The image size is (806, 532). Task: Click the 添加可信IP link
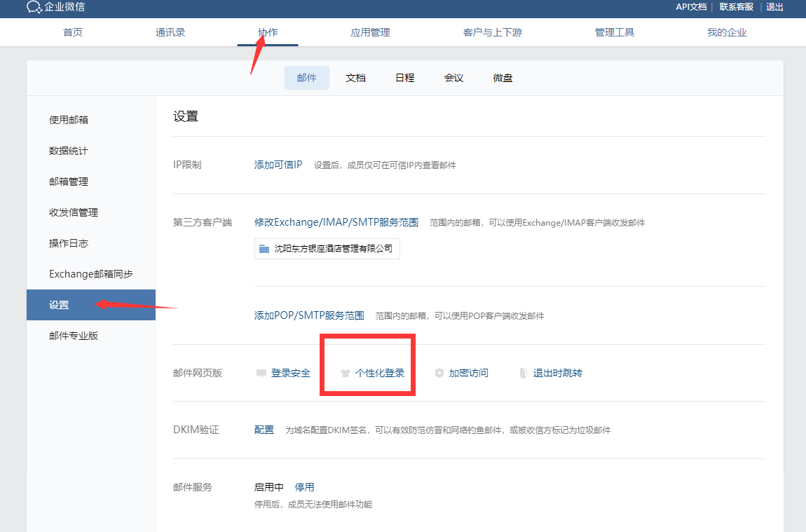(278, 165)
